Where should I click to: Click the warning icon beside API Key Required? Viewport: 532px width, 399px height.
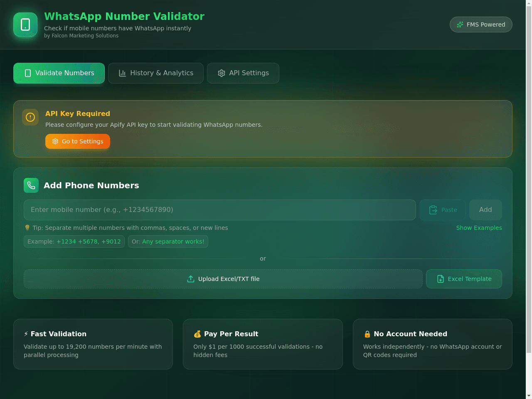pos(30,117)
